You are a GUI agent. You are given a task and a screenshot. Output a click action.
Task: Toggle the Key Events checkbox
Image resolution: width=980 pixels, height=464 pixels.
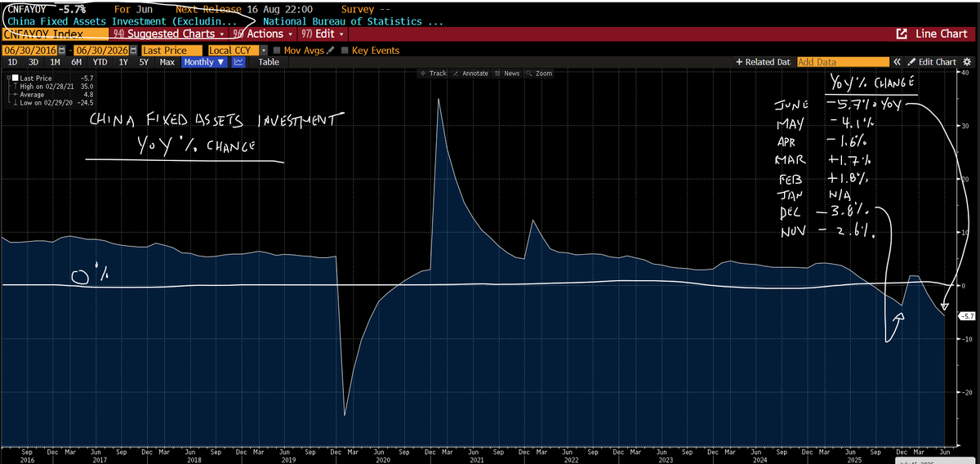(x=345, y=51)
